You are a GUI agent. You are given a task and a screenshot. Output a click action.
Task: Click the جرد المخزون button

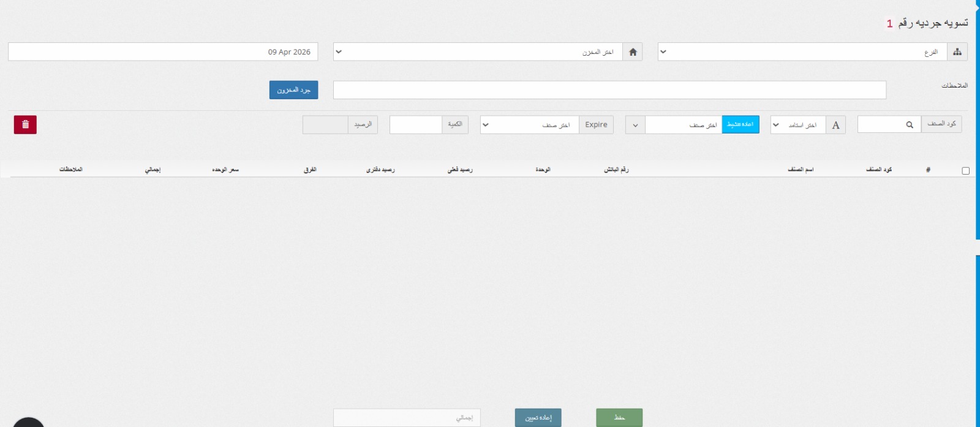[293, 90]
